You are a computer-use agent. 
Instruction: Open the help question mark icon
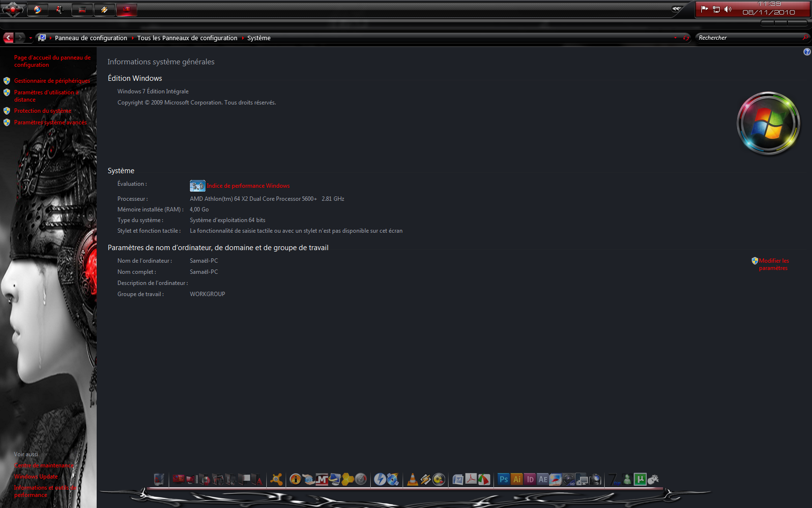pyautogui.click(x=807, y=52)
